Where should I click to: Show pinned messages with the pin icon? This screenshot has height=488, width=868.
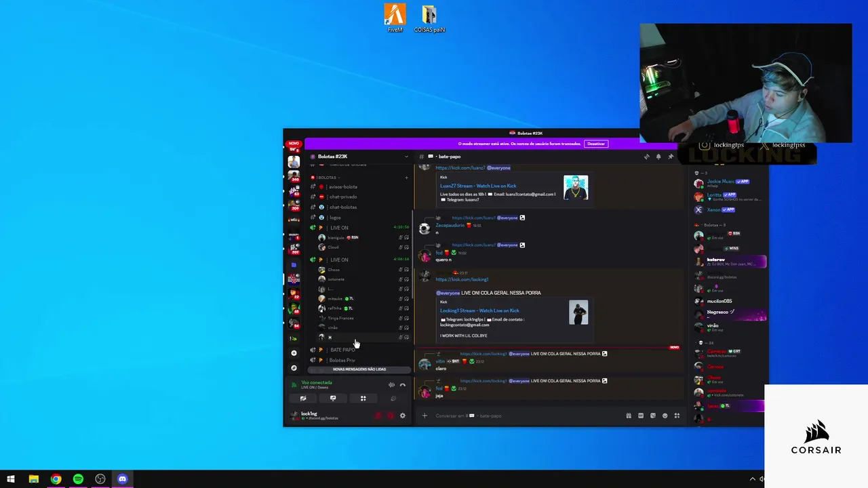(x=671, y=157)
